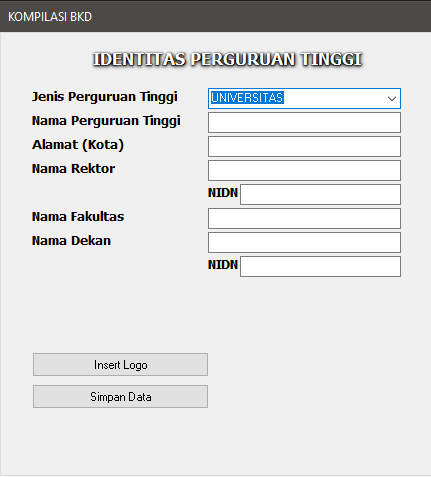The width and height of the screenshot is (431, 477).
Task: Click the Nama Rektor label
Action: [x=73, y=169]
